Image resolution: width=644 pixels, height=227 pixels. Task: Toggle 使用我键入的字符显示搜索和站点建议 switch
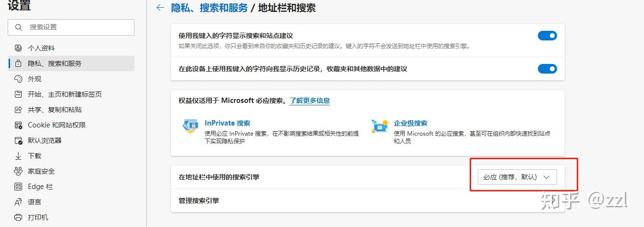547,36
